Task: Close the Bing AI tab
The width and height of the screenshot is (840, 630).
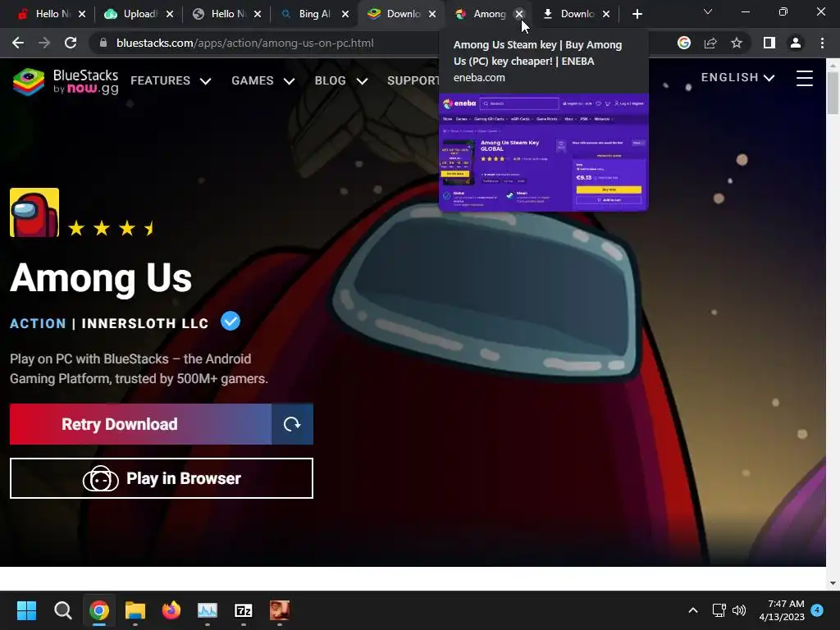Action: pyautogui.click(x=345, y=14)
